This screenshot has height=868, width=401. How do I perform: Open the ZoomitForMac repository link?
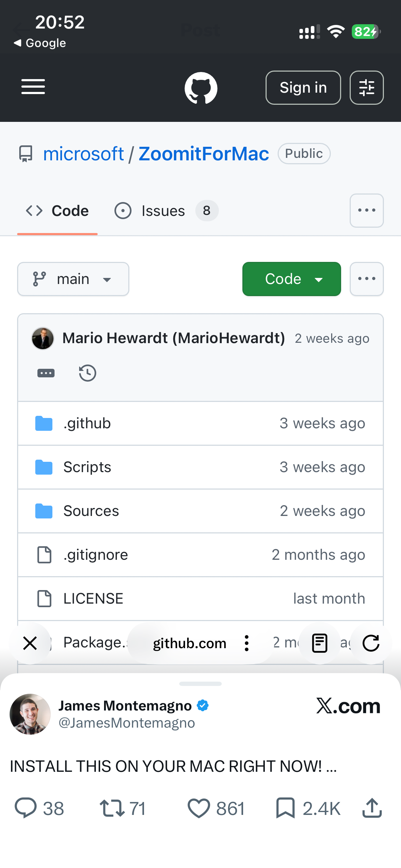(x=204, y=154)
